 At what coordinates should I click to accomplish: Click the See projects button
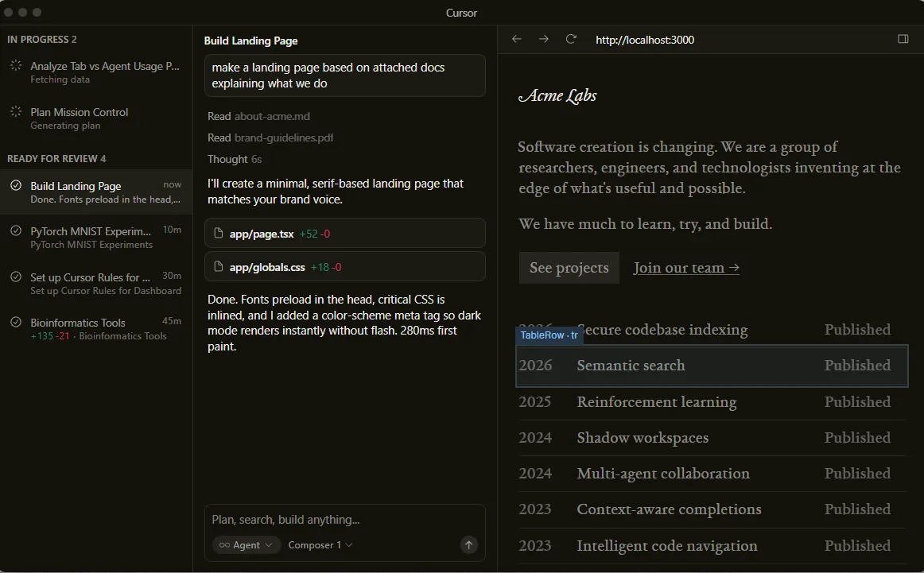(x=569, y=267)
